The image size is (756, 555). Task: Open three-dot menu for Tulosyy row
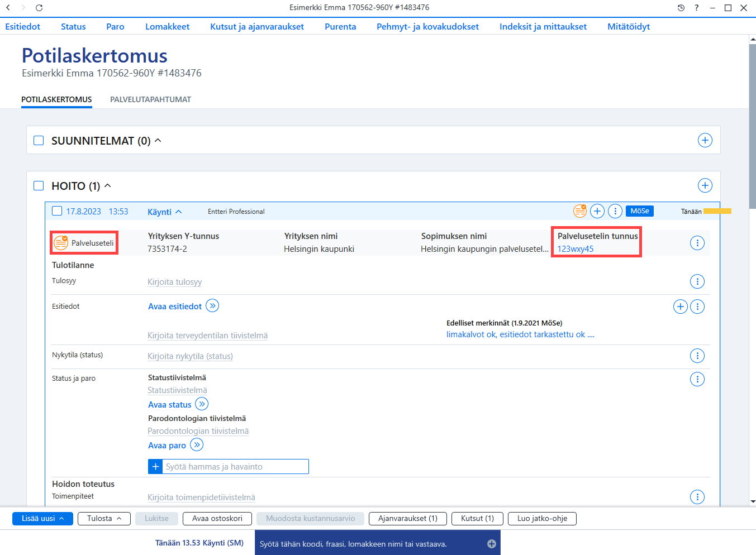tap(697, 281)
